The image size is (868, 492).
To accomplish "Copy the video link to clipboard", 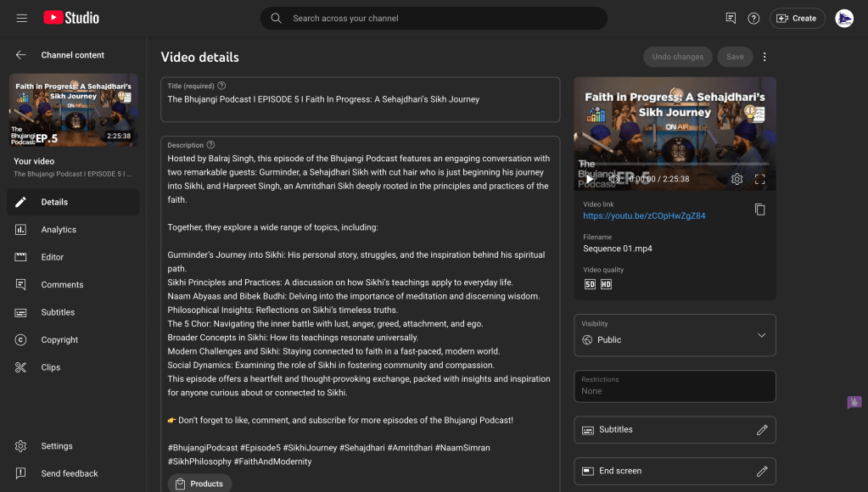I will [759, 210].
